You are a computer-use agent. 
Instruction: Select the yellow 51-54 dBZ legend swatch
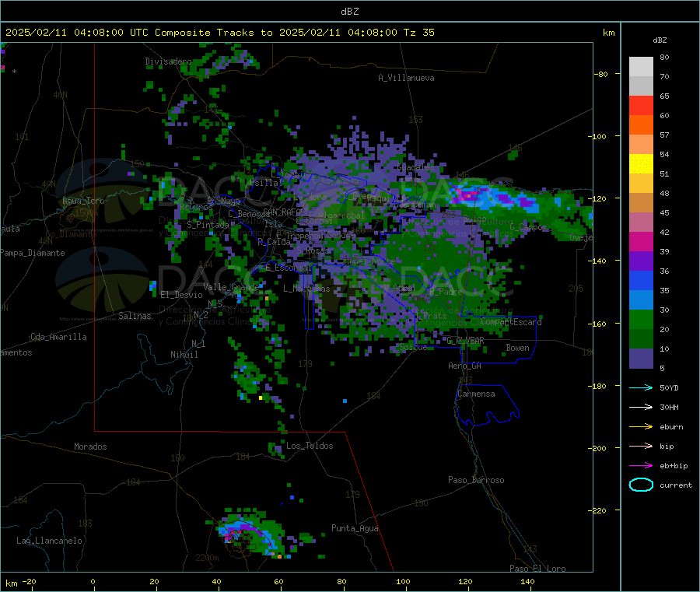(x=641, y=164)
